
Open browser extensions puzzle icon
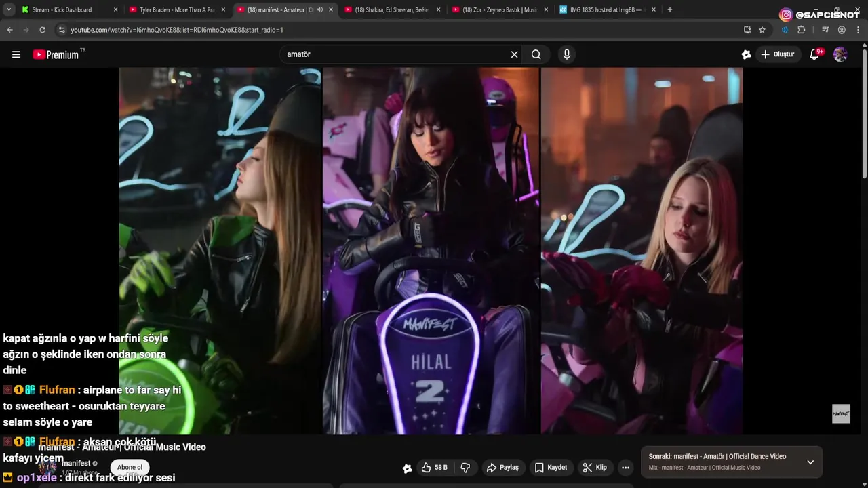click(802, 30)
